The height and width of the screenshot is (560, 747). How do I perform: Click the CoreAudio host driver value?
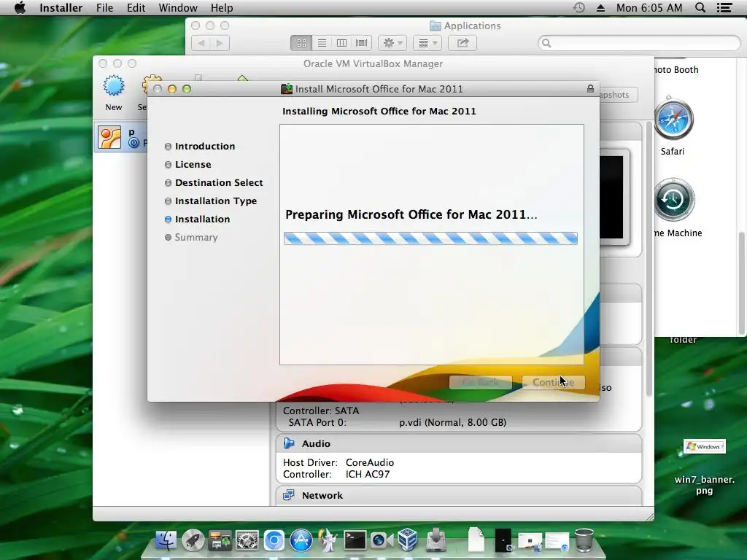[370, 462]
